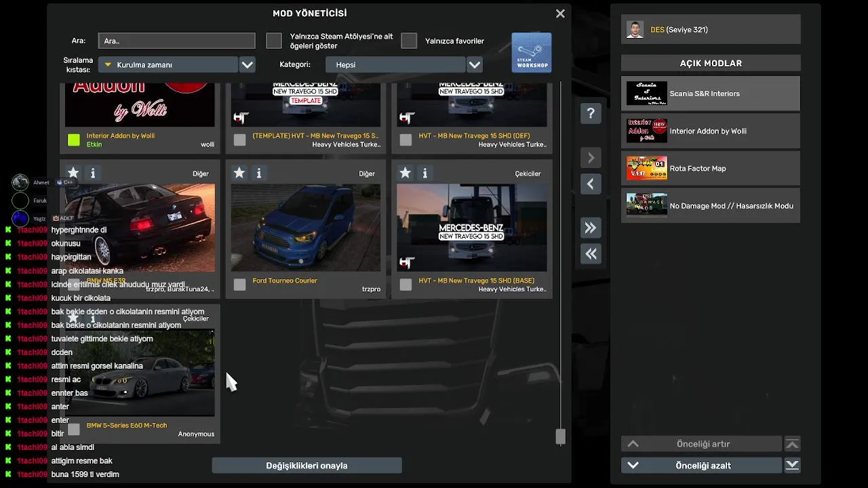Click the mod list vertical scrollbar handle

click(560, 436)
